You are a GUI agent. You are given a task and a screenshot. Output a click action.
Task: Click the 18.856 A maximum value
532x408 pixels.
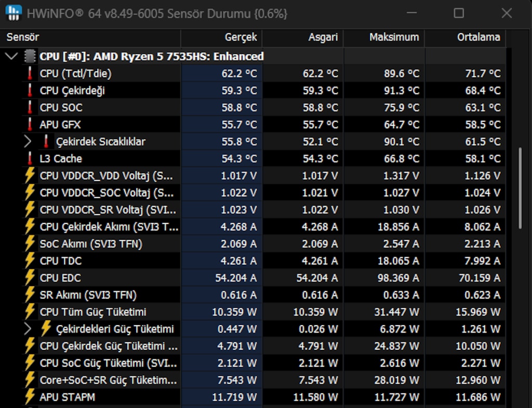398,227
